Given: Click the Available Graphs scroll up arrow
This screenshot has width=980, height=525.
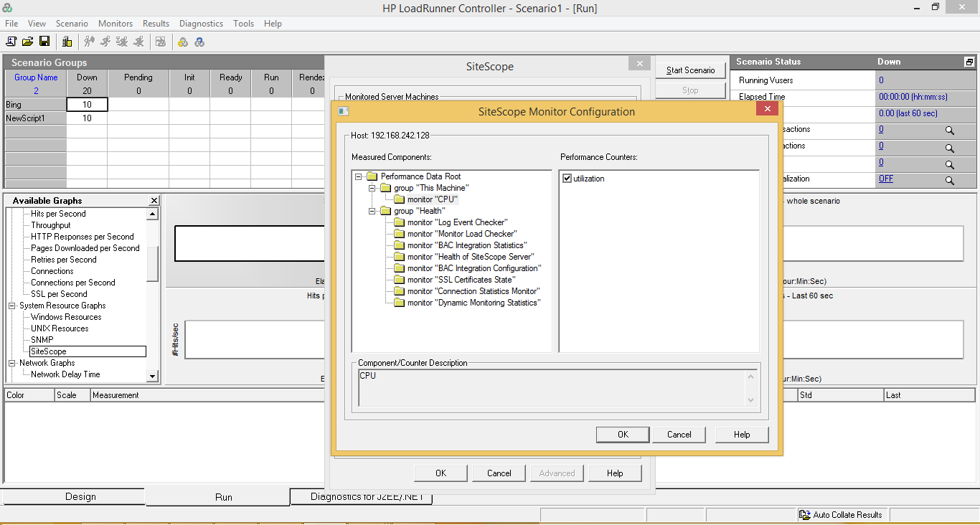Looking at the screenshot, I should tap(152, 214).
